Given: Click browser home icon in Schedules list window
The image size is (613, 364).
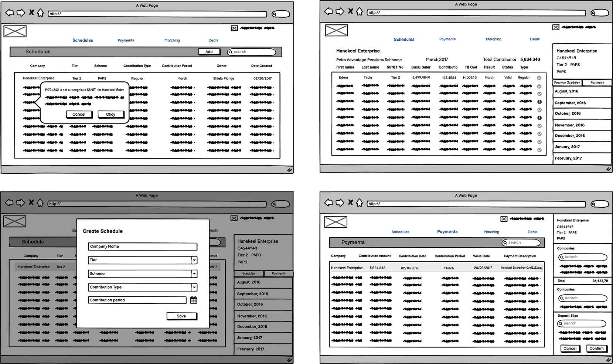Looking at the screenshot, I should (40, 13).
